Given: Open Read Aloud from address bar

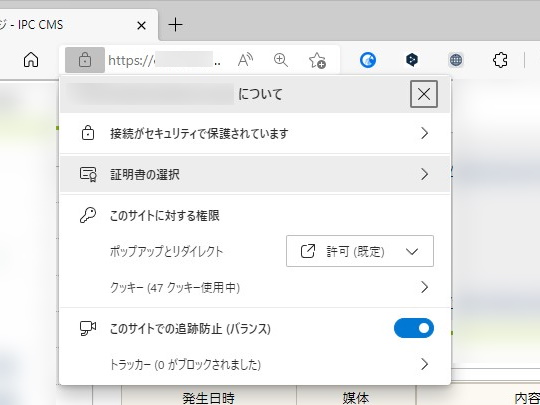Looking at the screenshot, I should pyautogui.click(x=245, y=60).
